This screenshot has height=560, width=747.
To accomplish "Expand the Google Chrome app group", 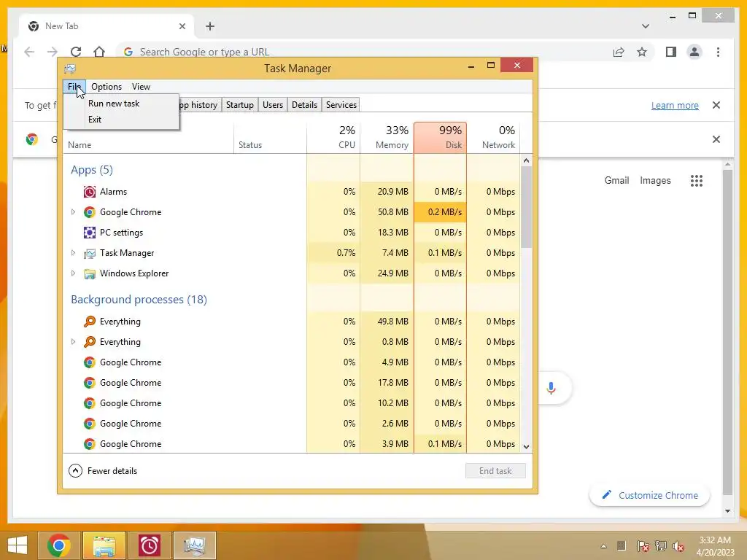I will pyautogui.click(x=73, y=212).
